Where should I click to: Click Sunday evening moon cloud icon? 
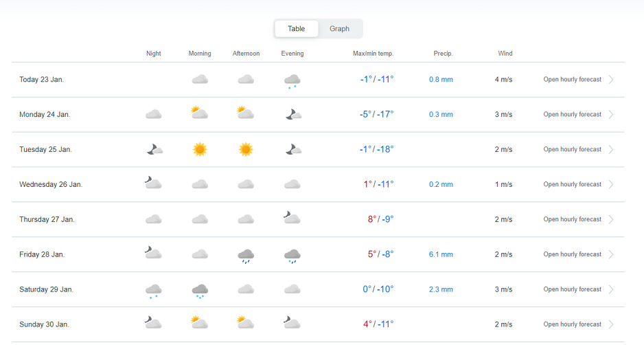pos(292,323)
